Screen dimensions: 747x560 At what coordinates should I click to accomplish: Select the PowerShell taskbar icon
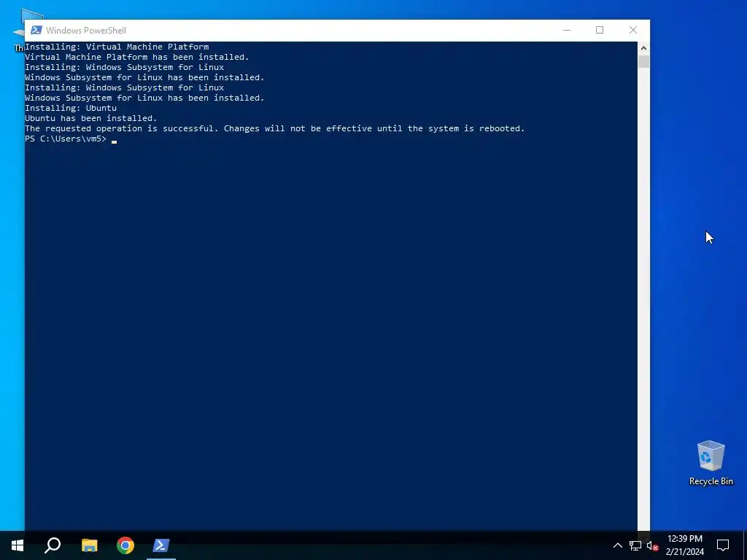pos(161,545)
